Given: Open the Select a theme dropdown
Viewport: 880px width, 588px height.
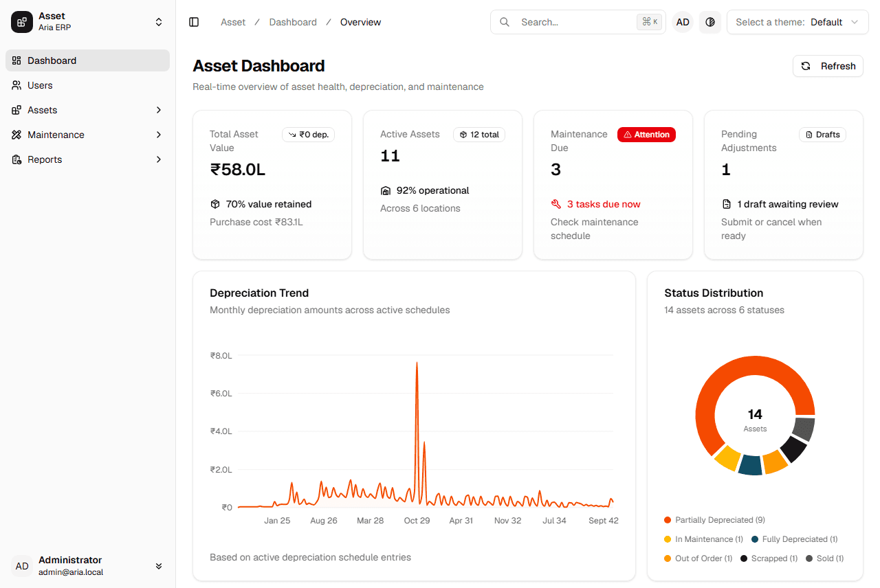Looking at the screenshot, I should coord(797,22).
